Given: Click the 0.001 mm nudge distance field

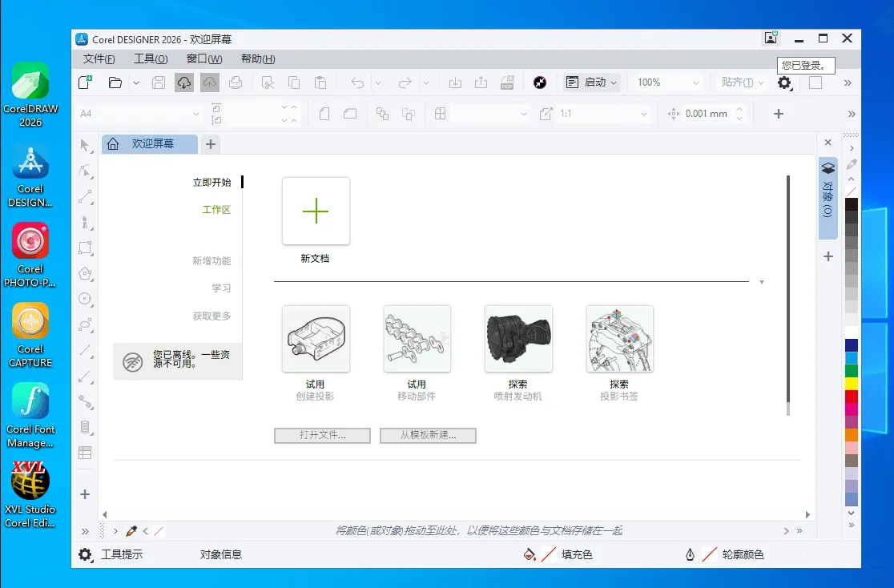Looking at the screenshot, I should pos(706,114).
